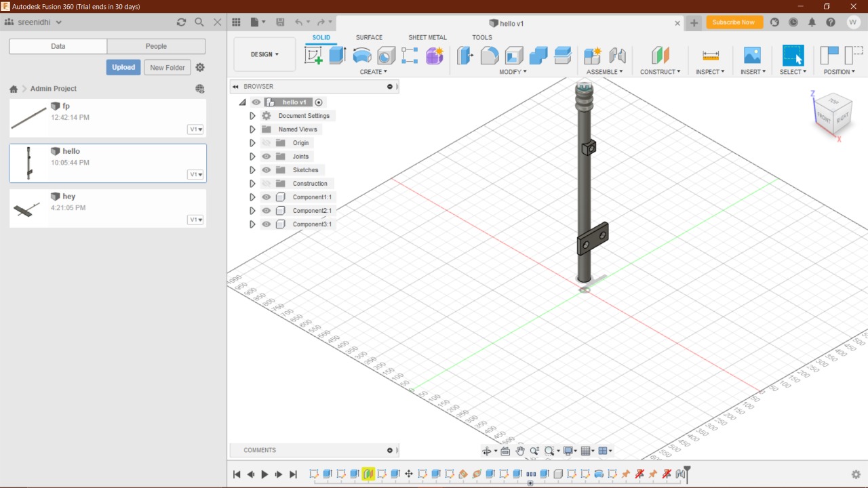Expand the Document Settings tree node
Screen dimensions: 868x488
click(252, 116)
